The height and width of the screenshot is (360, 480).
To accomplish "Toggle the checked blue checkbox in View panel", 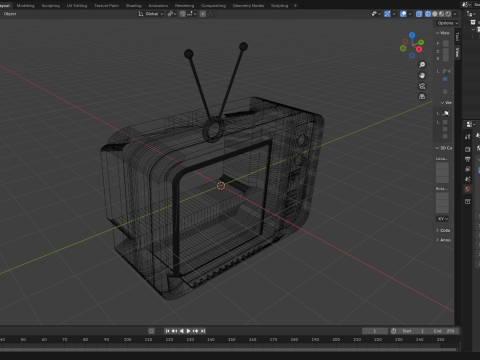I will [x=445, y=79].
